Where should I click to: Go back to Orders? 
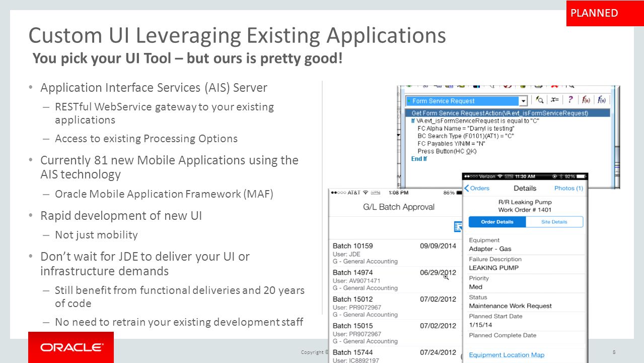pos(476,188)
